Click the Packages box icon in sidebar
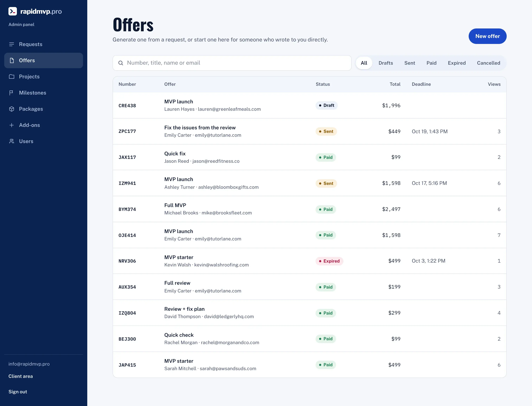The height and width of the screenshot is (406, 532). coord(12,109)
